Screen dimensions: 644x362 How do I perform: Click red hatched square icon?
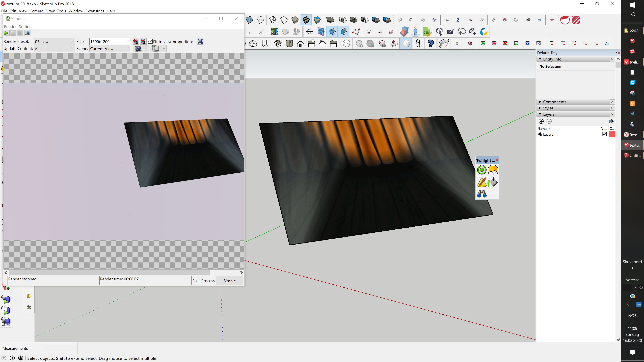pyautogui.click(x=576, y=20)
